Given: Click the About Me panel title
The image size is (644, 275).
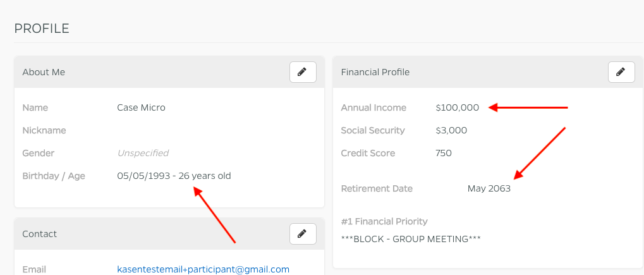Looking at the screenshot, I should 44,72.
